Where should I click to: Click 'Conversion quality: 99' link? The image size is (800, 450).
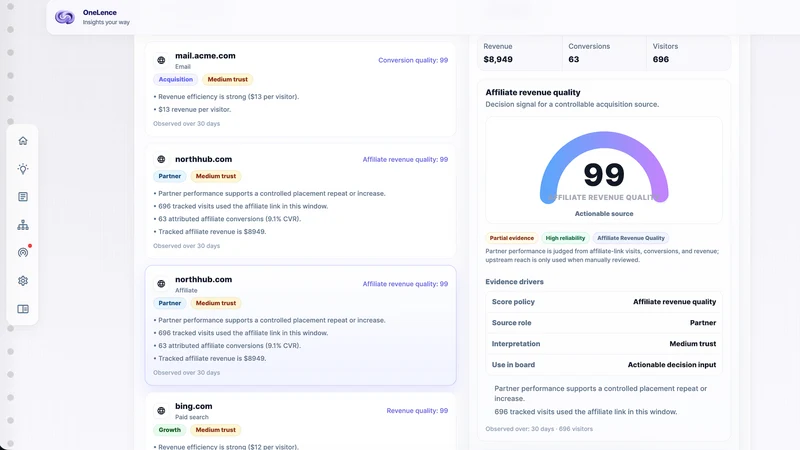point(413,60)
